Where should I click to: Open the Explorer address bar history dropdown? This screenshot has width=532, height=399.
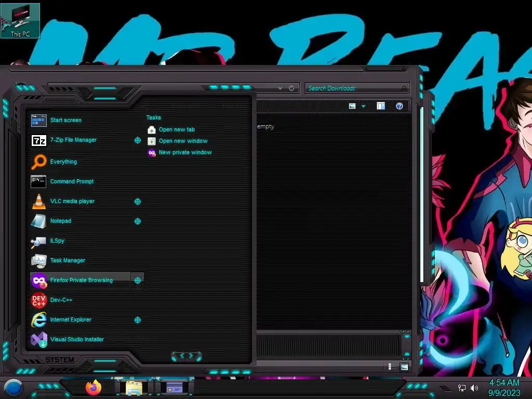click(280, 88)
